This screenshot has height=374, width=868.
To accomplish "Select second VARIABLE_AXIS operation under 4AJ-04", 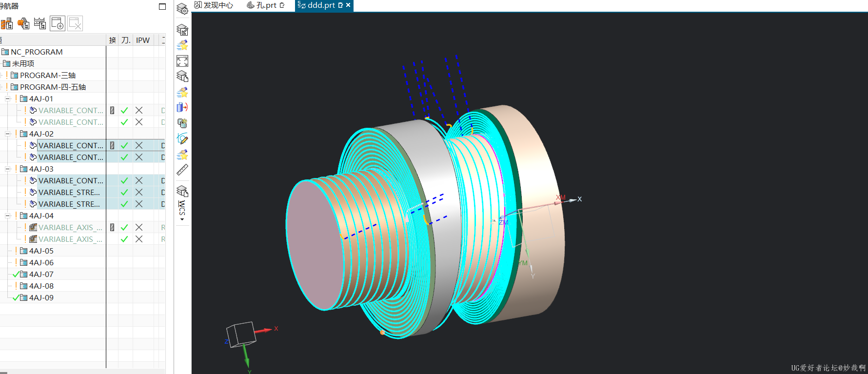I will coord(70,239).
